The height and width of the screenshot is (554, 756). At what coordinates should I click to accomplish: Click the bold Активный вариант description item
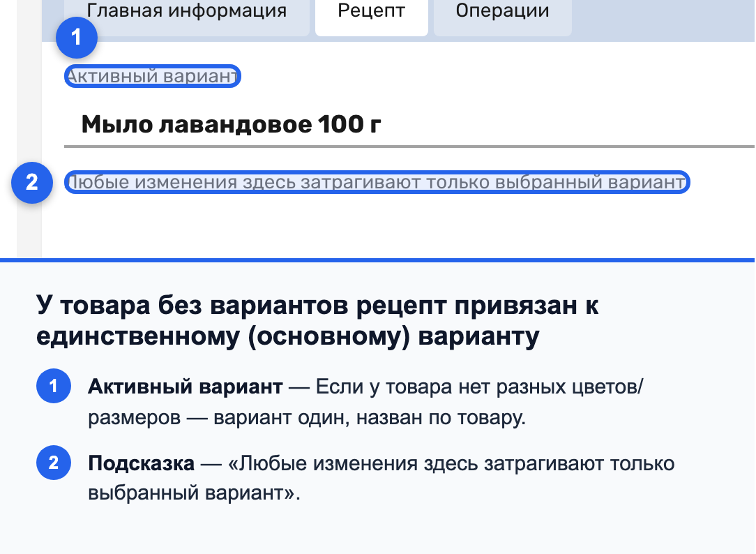point(185,387)
